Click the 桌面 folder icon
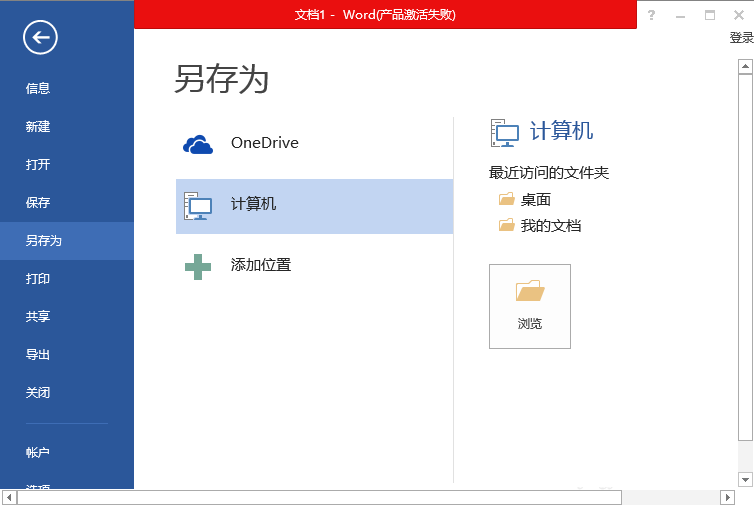 pyautogui.click(x=506, y=199)
